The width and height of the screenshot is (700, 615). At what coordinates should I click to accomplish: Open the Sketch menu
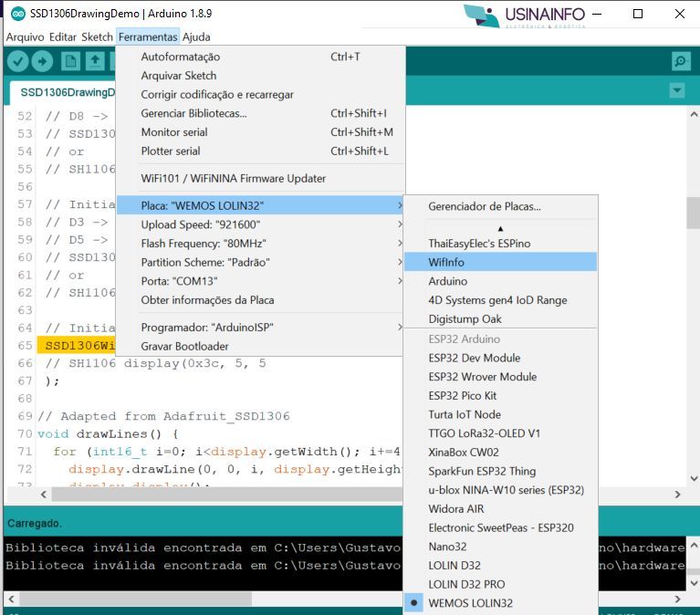(x=97, y=37)
